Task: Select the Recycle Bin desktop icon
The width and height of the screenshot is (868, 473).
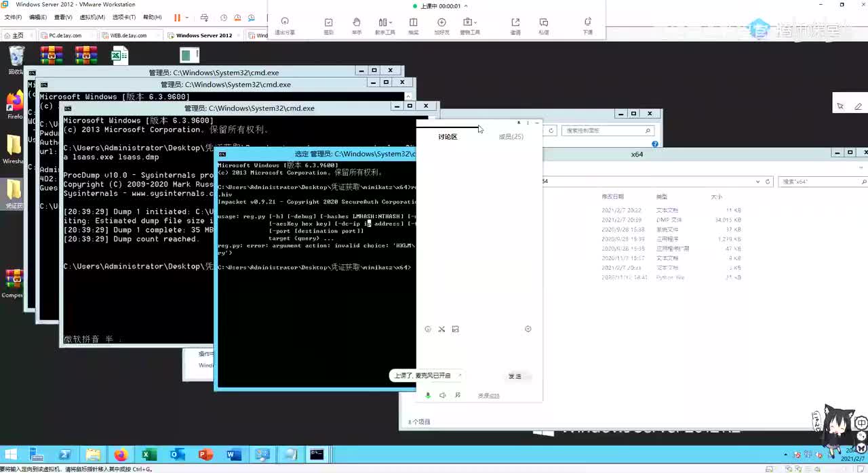Action: click(16, 60)
